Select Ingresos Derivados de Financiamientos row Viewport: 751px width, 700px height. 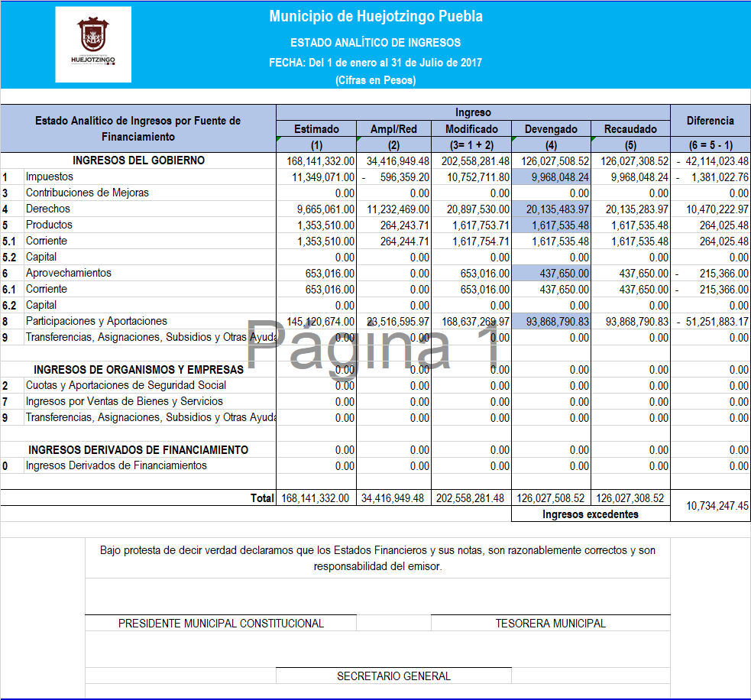coord(116,465)
